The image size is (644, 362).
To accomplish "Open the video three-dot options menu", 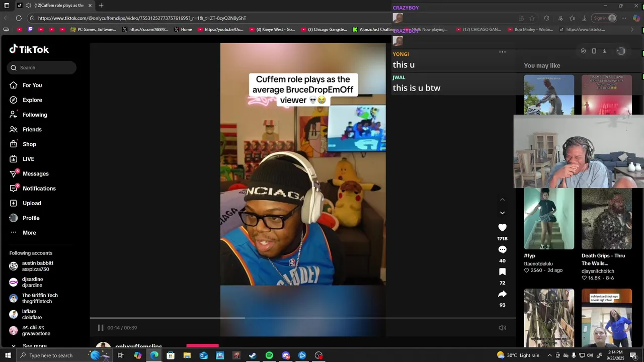I will click(x=502, y=52).
